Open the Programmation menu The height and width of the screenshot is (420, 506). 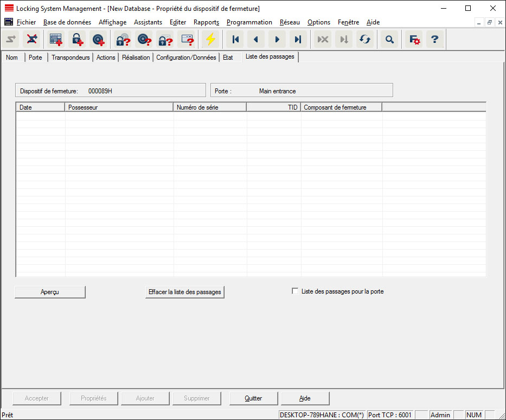tap(249, 22)
